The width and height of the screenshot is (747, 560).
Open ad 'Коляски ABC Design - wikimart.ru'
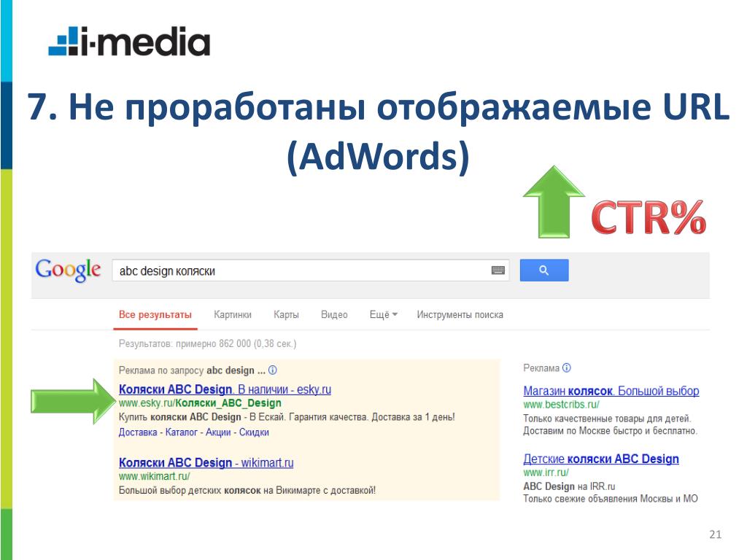click(206, 463)
